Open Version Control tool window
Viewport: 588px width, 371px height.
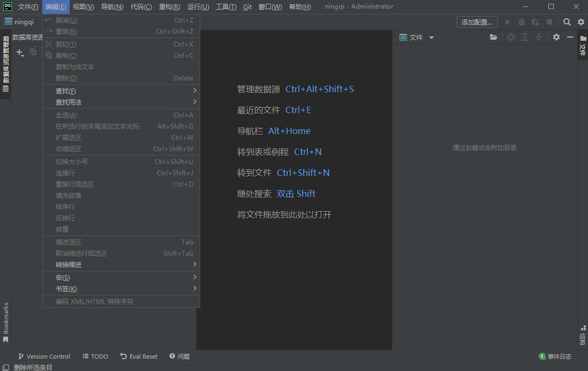[44, 357]
